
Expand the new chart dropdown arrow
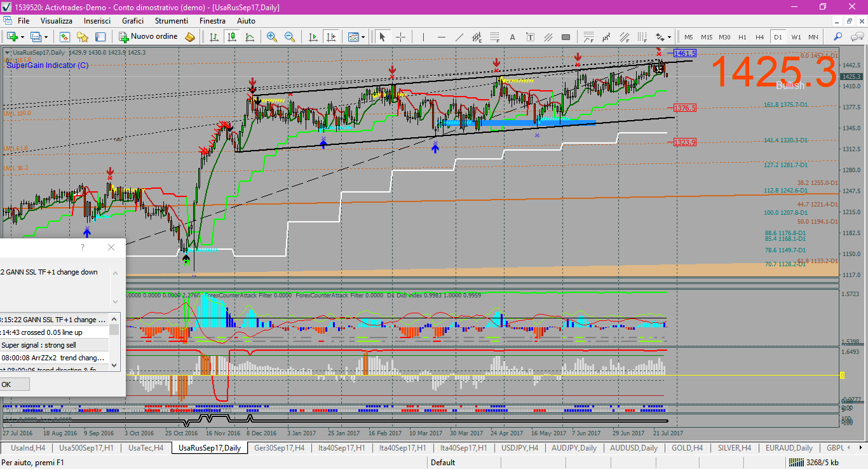point(23,37)
